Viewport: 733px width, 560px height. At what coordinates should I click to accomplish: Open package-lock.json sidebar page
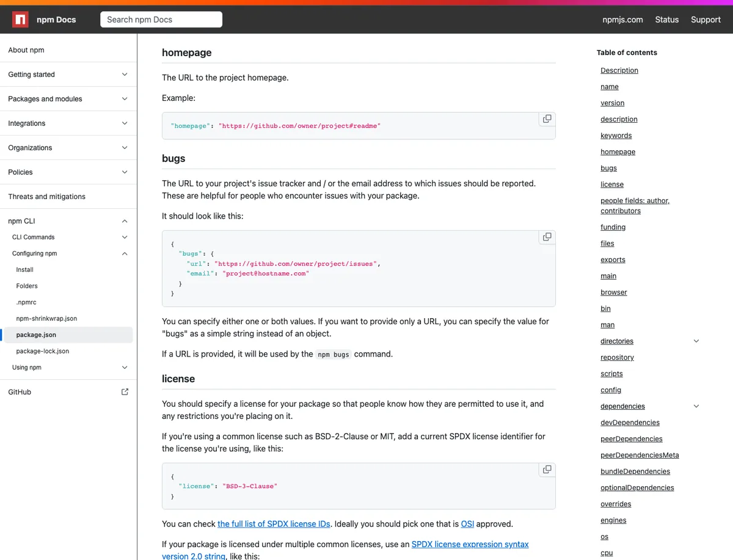tap(43, 351)
